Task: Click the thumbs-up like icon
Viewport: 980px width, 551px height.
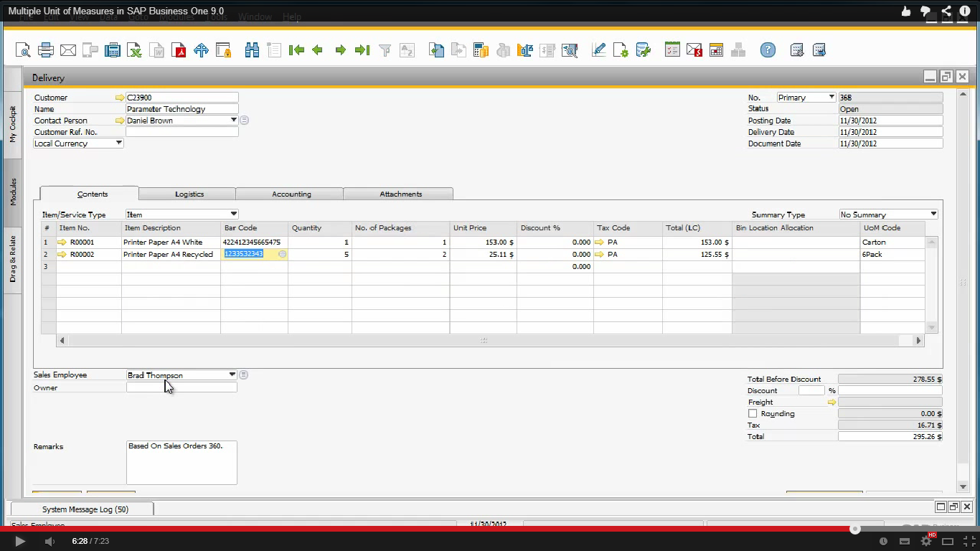Action: click(x=906, y=11)
